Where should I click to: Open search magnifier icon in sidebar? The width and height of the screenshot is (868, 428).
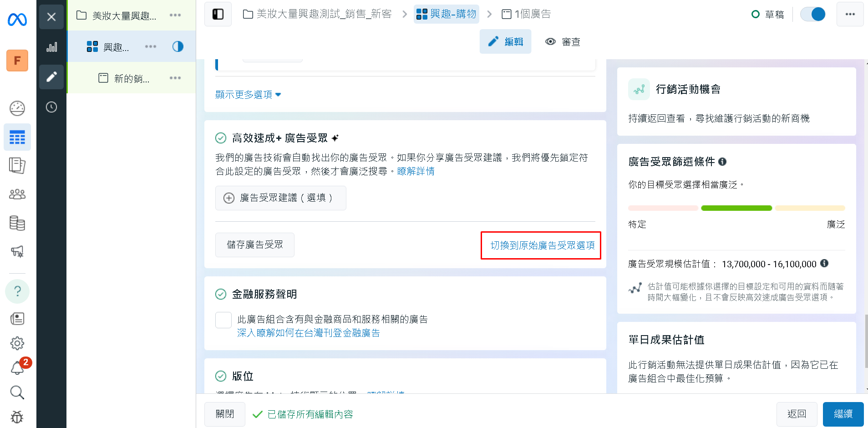coord(17,392)
